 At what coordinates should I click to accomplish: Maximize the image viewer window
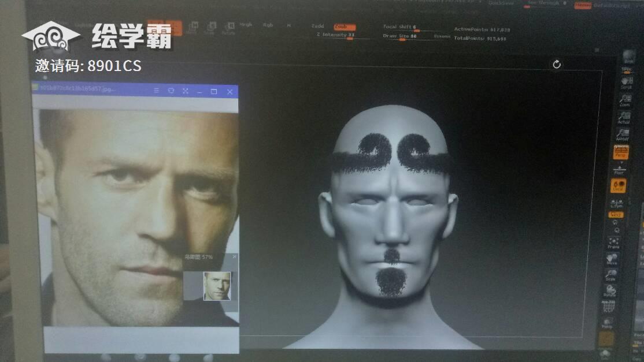213,91
